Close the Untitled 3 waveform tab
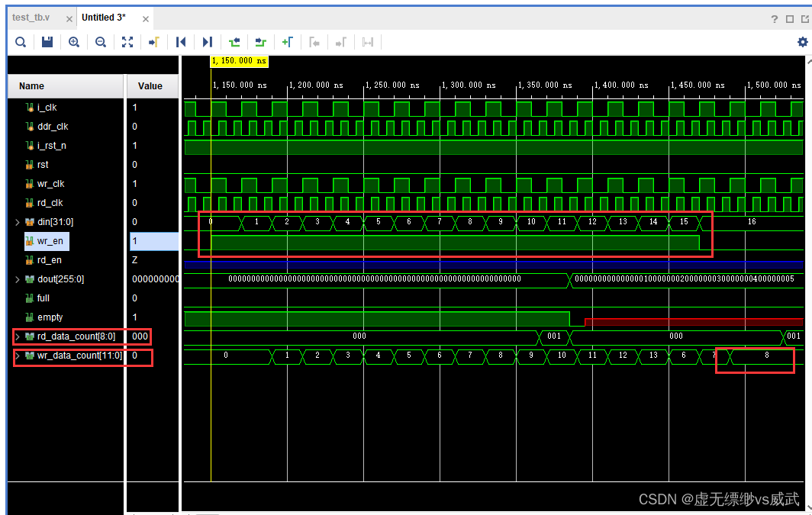Screen dimensions: 812x515 coord(145,18)
